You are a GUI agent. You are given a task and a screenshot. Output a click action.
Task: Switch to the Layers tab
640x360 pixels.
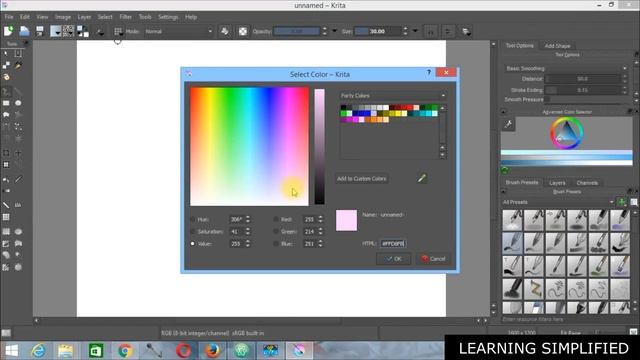(x=557, y=182)
